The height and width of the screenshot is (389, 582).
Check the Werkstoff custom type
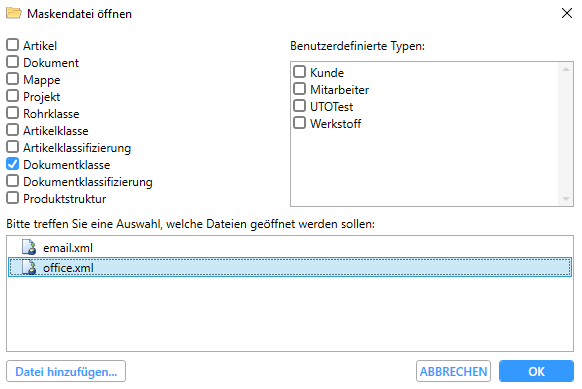(x=300, y=123)
